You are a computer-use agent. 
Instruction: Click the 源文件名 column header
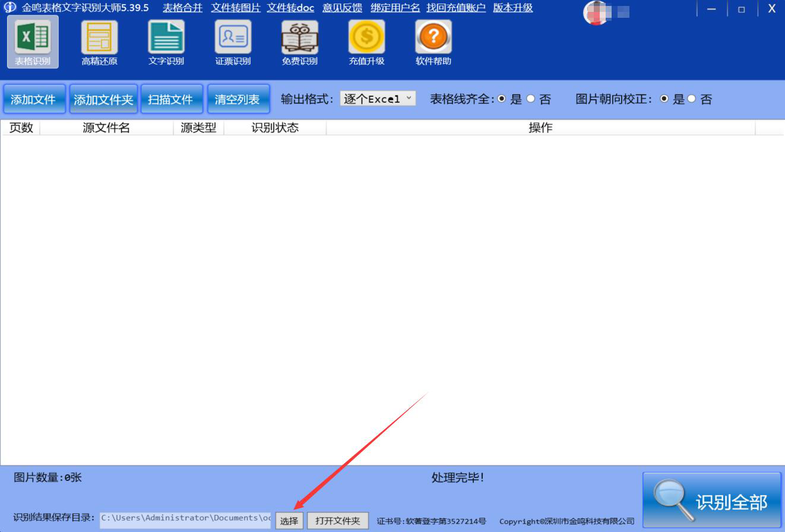coord(106,128)
